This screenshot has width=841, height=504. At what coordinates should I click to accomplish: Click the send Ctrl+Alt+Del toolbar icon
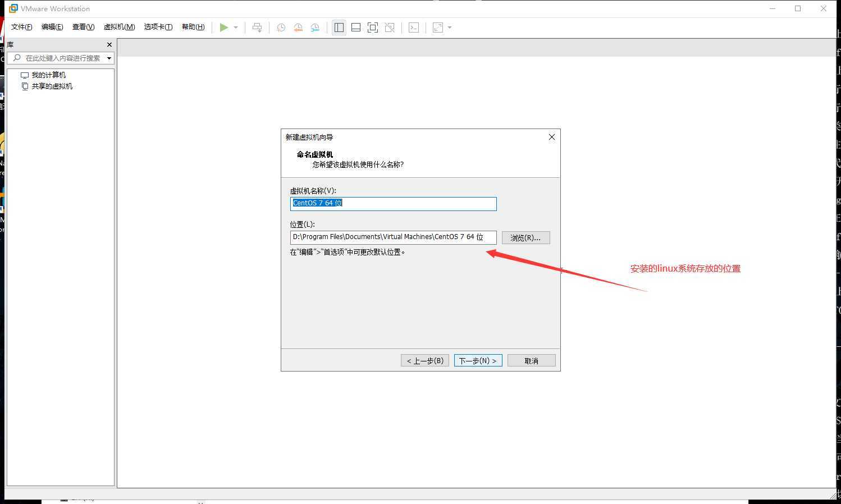(x=257, y=28)
